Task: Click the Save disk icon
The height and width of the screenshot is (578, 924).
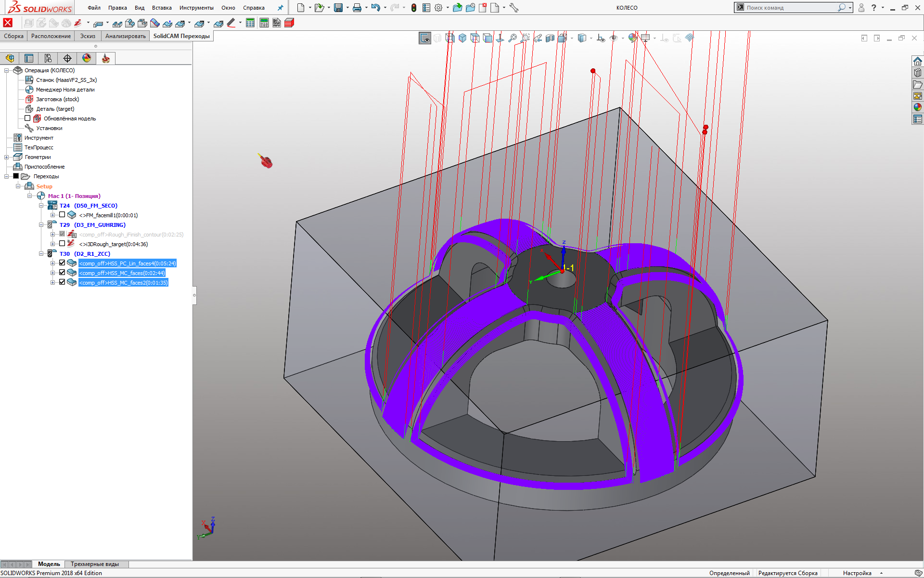Action: [338, 8]
